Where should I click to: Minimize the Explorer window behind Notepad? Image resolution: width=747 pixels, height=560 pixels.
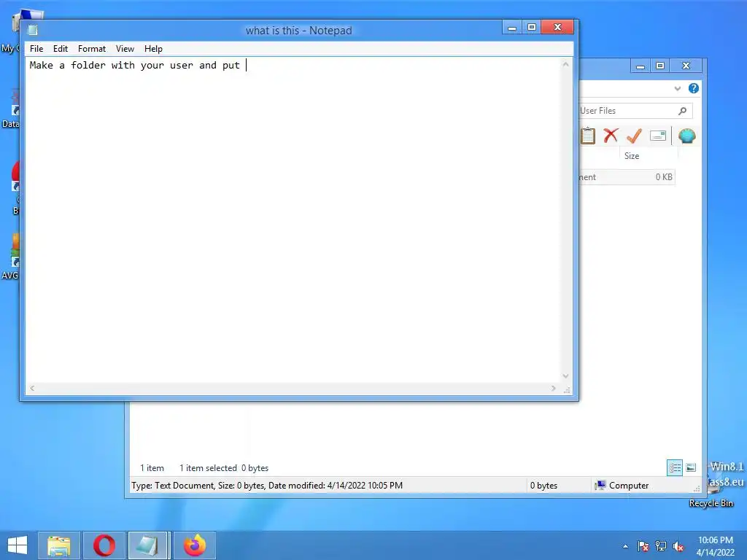point(640,66)
